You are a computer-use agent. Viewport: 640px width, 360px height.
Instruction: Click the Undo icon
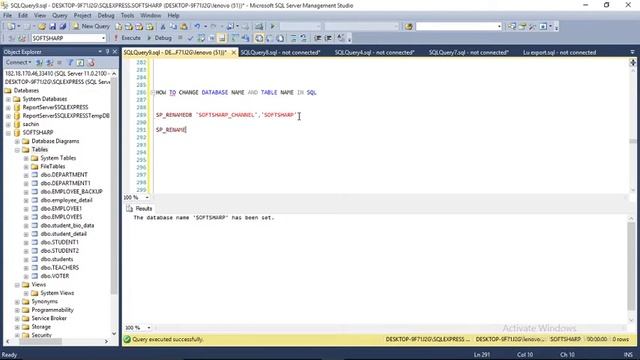(x=197, y=27)
